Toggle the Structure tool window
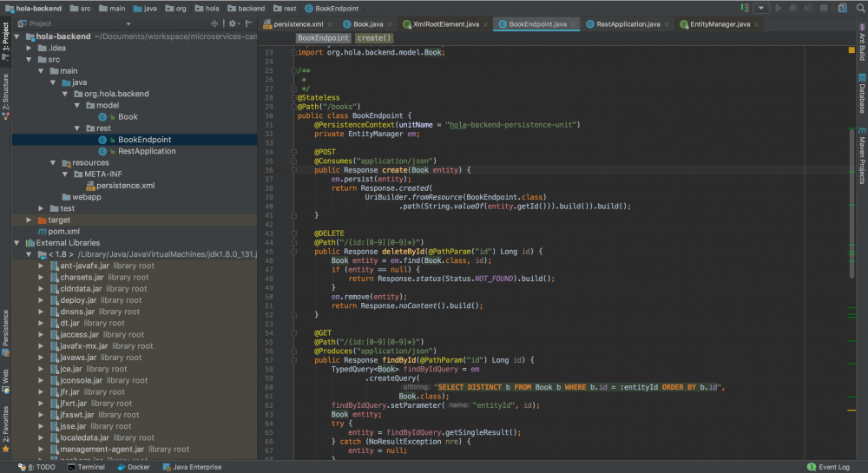Image resolution: width=868 pixels, height=473 pixels. [5, 95]
